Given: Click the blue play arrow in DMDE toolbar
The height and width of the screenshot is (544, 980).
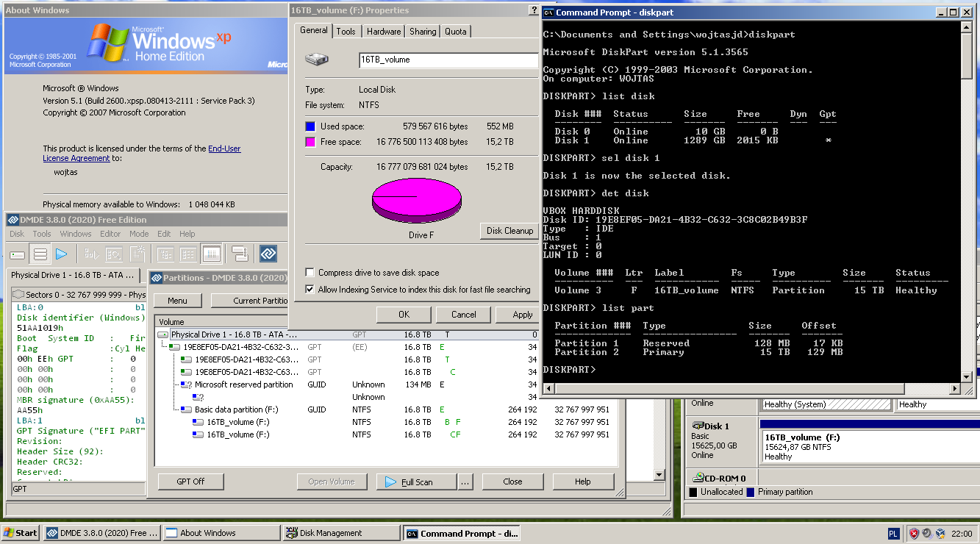Looking at the screenshot, I should pyautogui.click(x=62, y=254).
